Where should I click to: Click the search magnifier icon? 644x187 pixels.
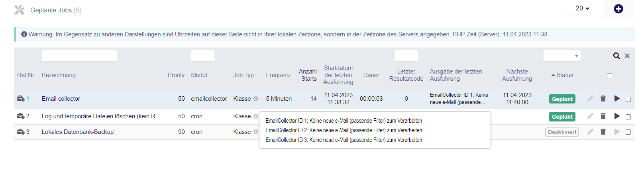click(x=617, y=56)
